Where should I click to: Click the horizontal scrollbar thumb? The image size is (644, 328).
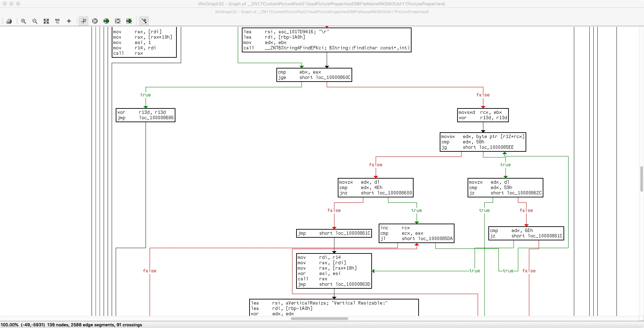319,319
